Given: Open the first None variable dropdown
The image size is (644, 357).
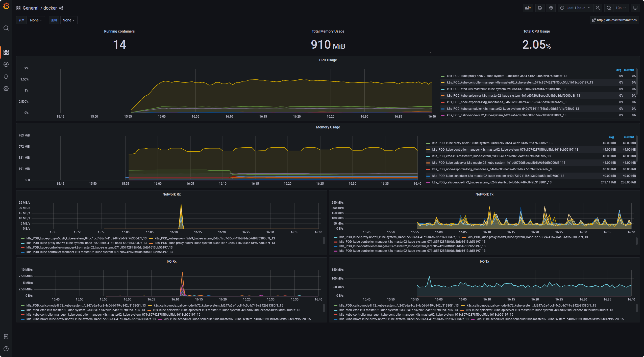Looking at the screenshot, I should (x=36, y=20).
